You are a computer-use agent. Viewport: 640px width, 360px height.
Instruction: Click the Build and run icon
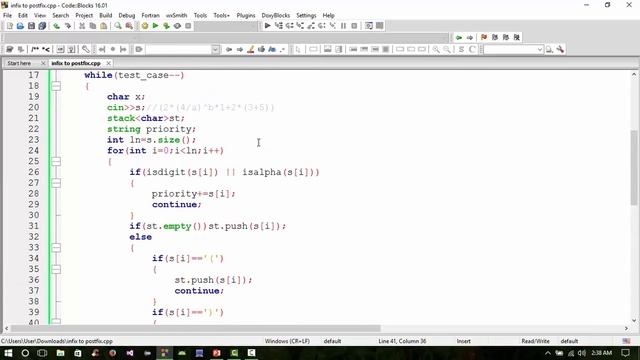click(167, 26)
